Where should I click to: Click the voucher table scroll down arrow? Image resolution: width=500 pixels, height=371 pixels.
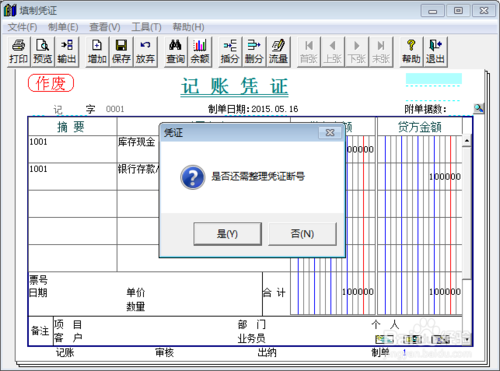coord(467,339)
